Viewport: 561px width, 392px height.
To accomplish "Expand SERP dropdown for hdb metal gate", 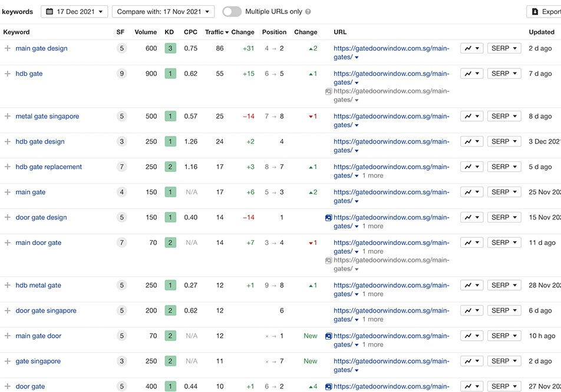I will tap(504, 285).
